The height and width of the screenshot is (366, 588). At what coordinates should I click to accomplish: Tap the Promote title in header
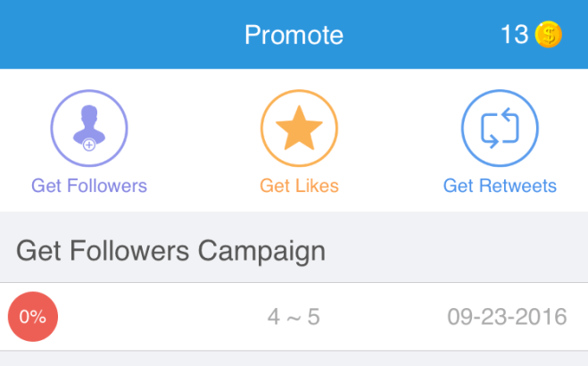pos(294,36)
